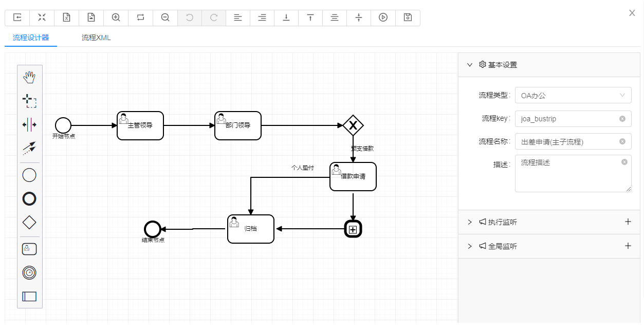Switch to the 流程XML tab
Viewport: 644px width, 329px height.
pyautogui.click(x=96, y=38)
